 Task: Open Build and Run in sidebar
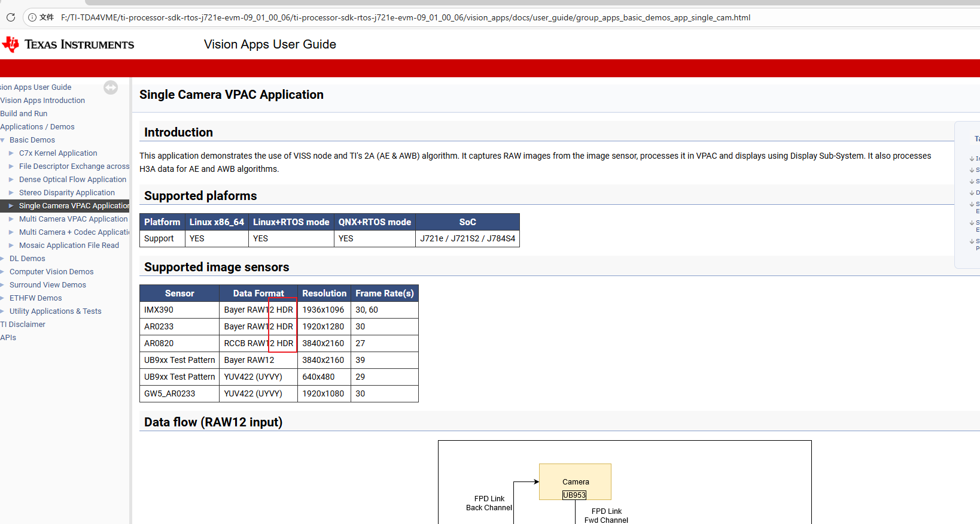pos(24,114)
